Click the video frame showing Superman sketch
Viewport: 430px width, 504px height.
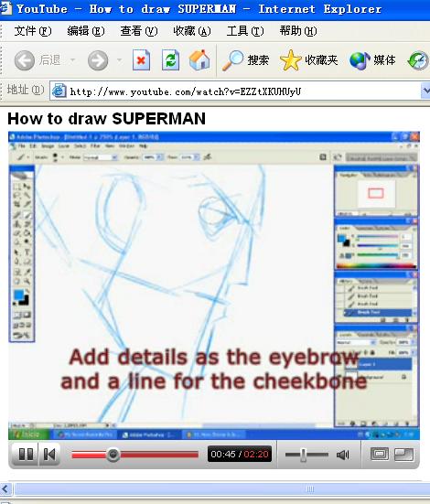point(214,285)
